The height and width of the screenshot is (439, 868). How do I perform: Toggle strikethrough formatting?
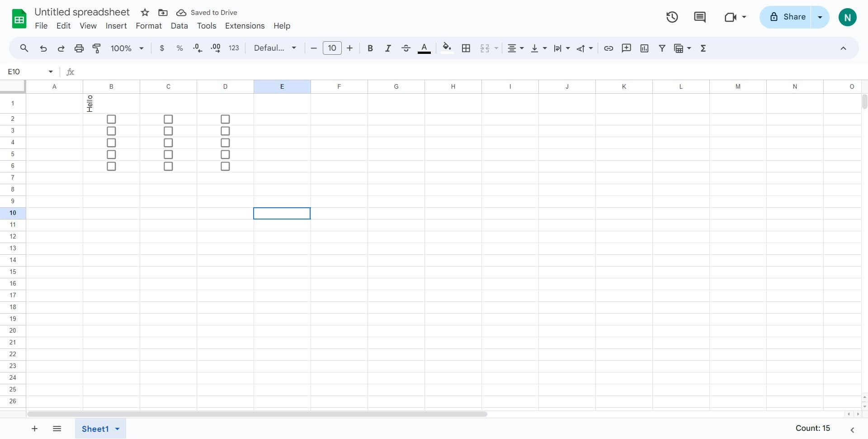point(406,48)
